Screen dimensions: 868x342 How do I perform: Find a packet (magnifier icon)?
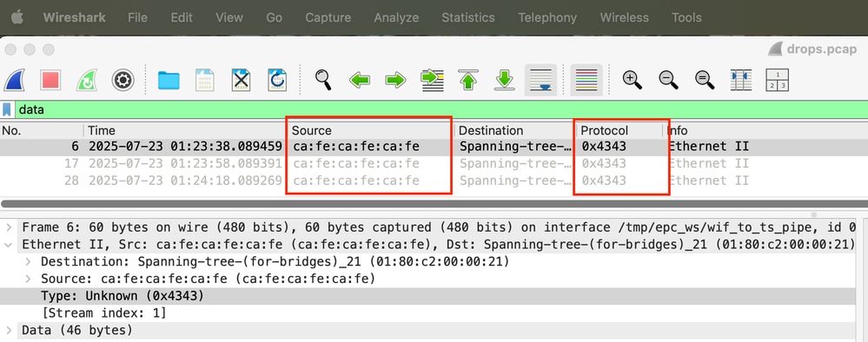point(323,80)
